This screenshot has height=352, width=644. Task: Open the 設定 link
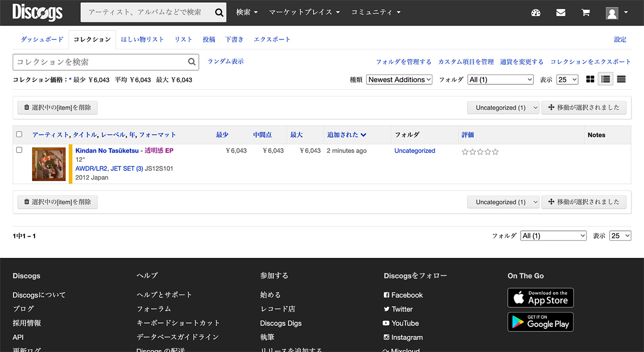[620, 39]
